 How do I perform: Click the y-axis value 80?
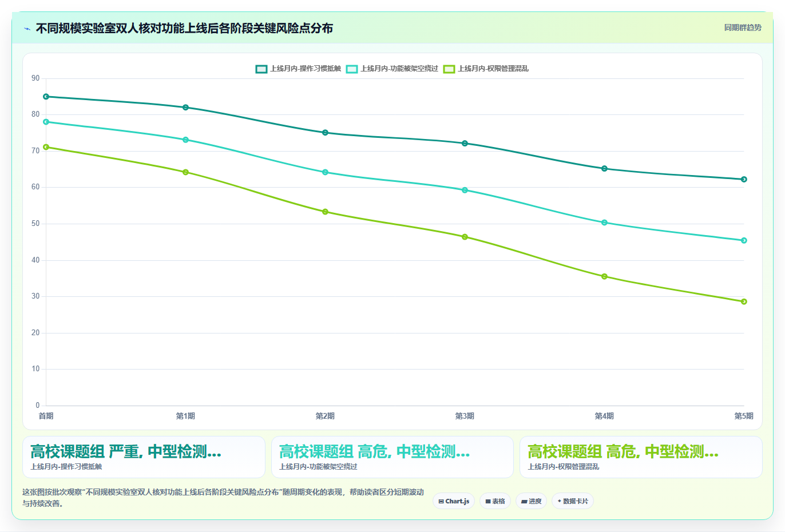point(35,114)
